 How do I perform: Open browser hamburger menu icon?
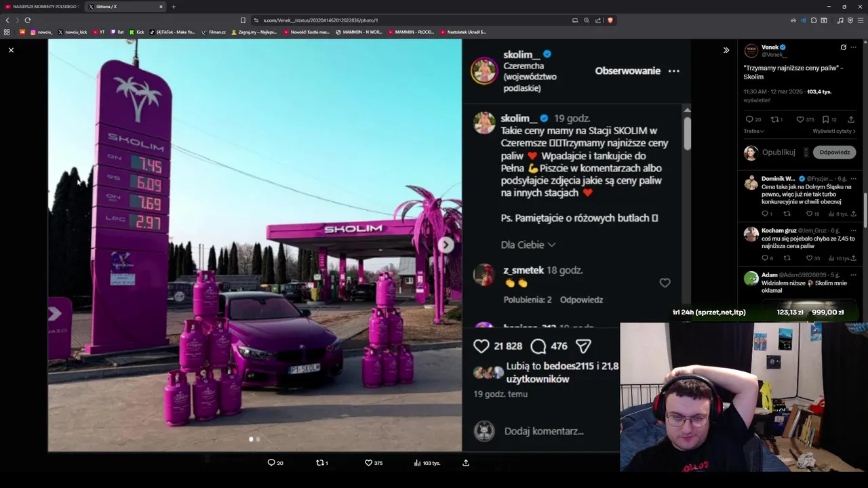pos(861,20)
